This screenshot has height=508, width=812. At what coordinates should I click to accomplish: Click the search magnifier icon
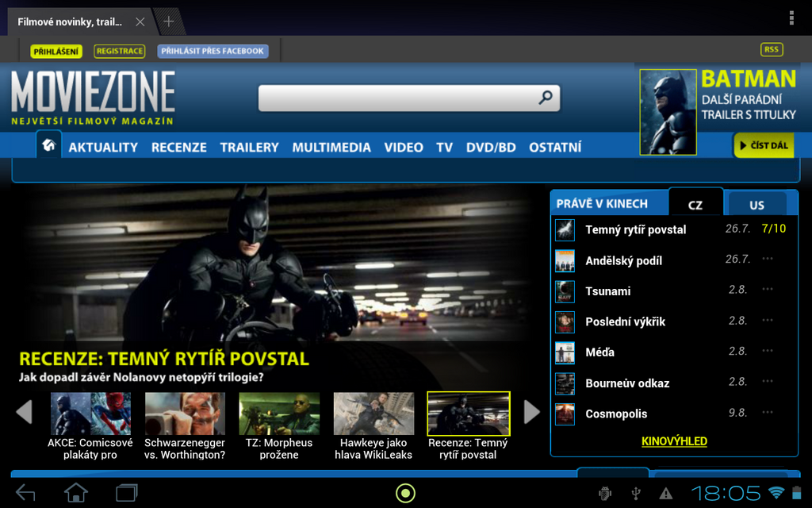click(x=546, y=98)
